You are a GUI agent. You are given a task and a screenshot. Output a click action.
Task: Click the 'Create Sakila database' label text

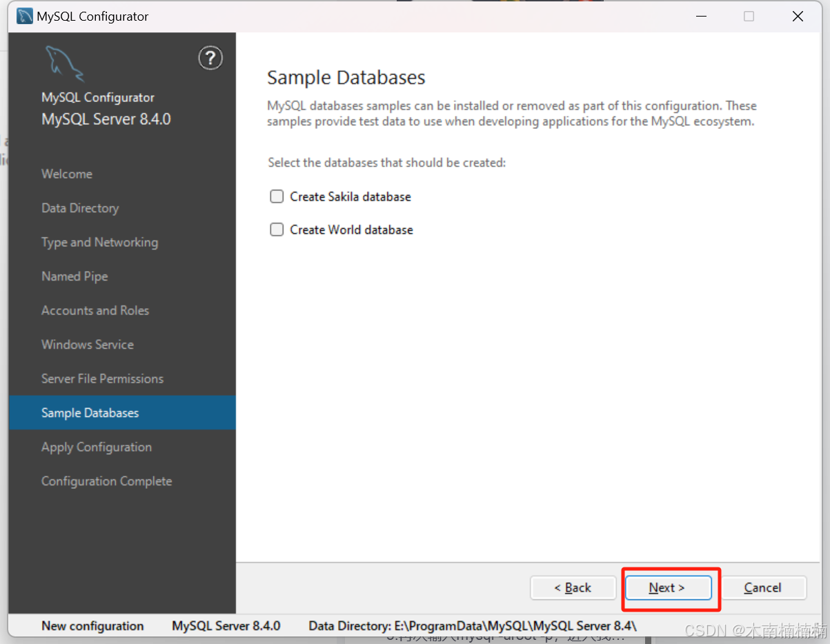click(350, 197)
